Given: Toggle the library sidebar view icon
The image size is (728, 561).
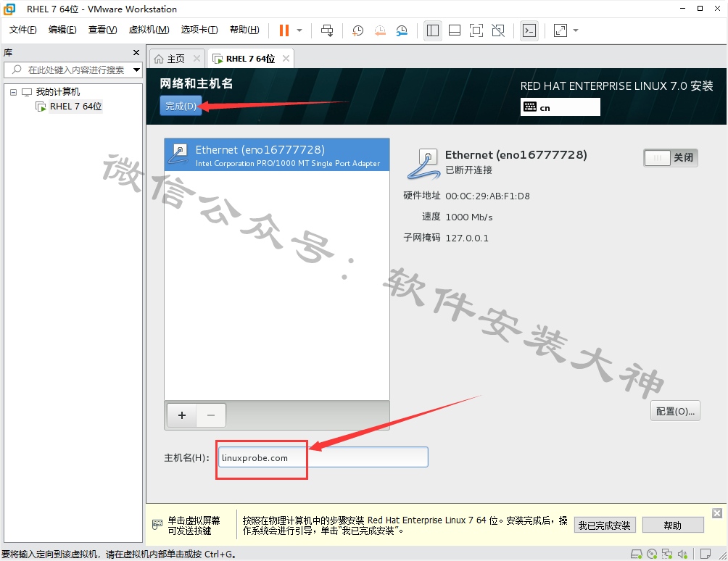Looking at the screenshot, I should click(433, 30).
